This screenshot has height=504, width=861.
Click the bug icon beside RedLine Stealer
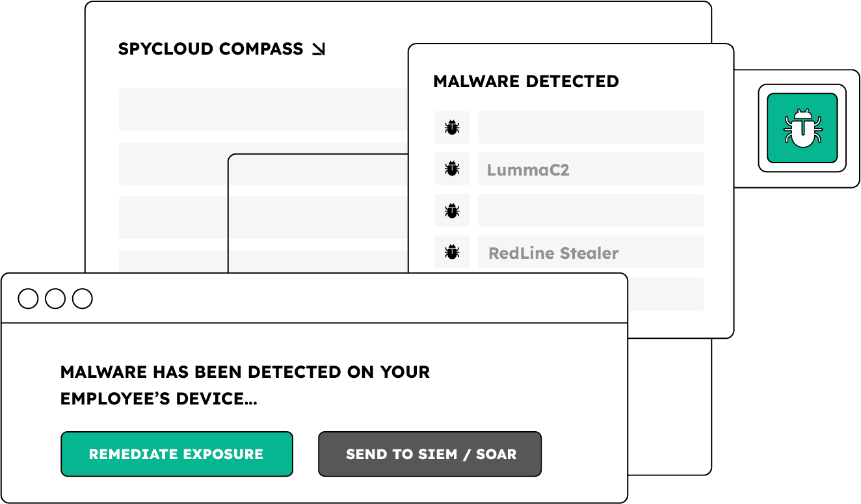pyautogui.click(x=452, y=252)
